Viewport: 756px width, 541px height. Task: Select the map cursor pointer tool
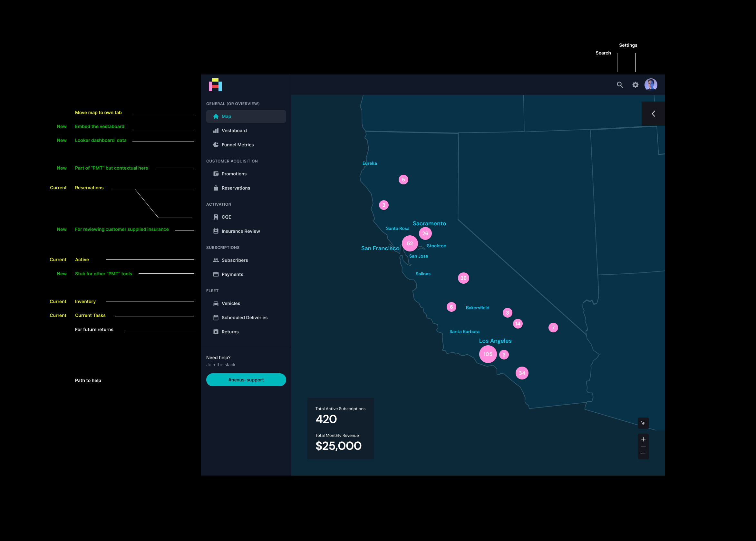click(x=643, y=423)
